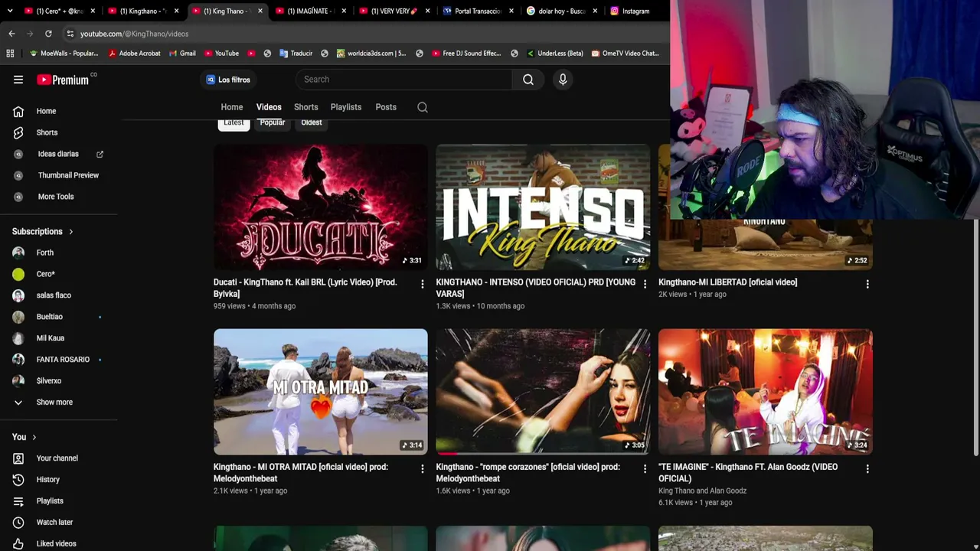Sort videos by Popular
Screen dimensions: 980x551
272,122
